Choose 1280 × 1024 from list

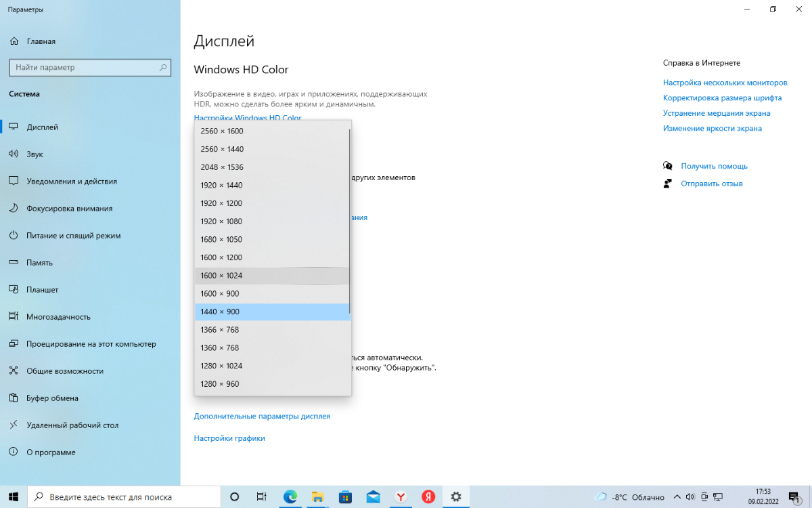point(272,366)
